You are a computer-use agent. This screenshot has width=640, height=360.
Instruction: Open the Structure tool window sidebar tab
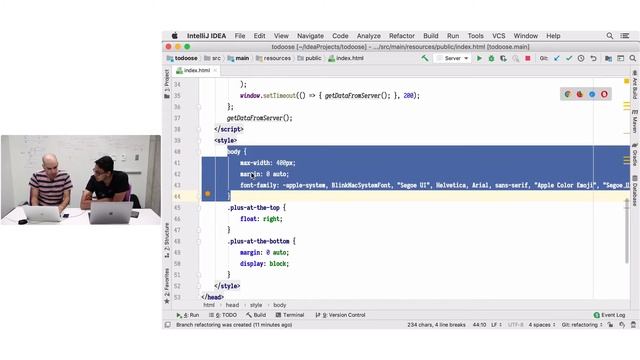(x=167, y=240)
